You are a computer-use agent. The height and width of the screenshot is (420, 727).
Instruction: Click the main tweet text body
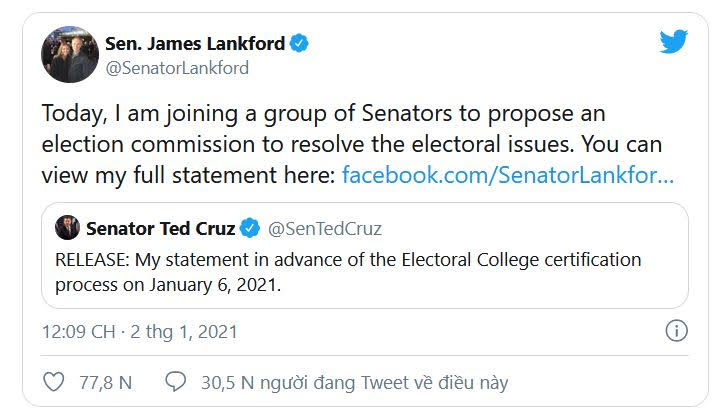click(357, 144)
